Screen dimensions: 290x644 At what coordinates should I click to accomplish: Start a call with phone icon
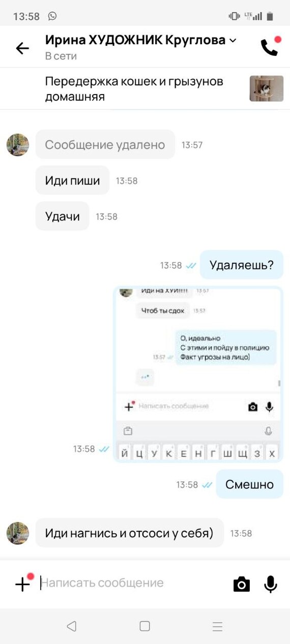point(270,47)
